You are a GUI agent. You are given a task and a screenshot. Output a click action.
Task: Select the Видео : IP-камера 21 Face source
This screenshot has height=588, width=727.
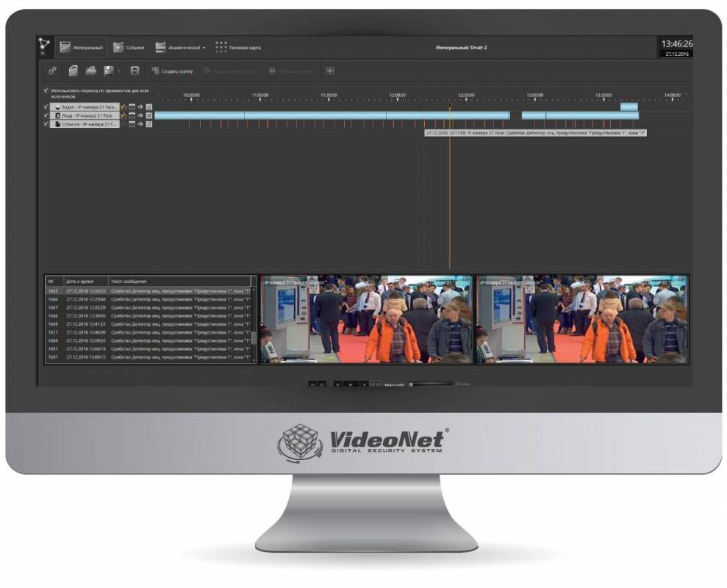[85, 107]
